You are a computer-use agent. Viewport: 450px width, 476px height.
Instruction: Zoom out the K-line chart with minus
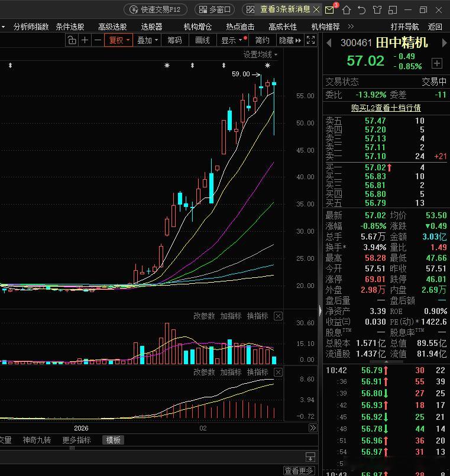98,40
